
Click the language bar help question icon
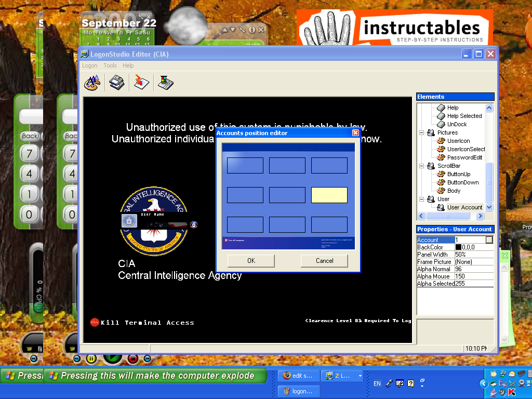pyautogui.click(x=410, y=383)
